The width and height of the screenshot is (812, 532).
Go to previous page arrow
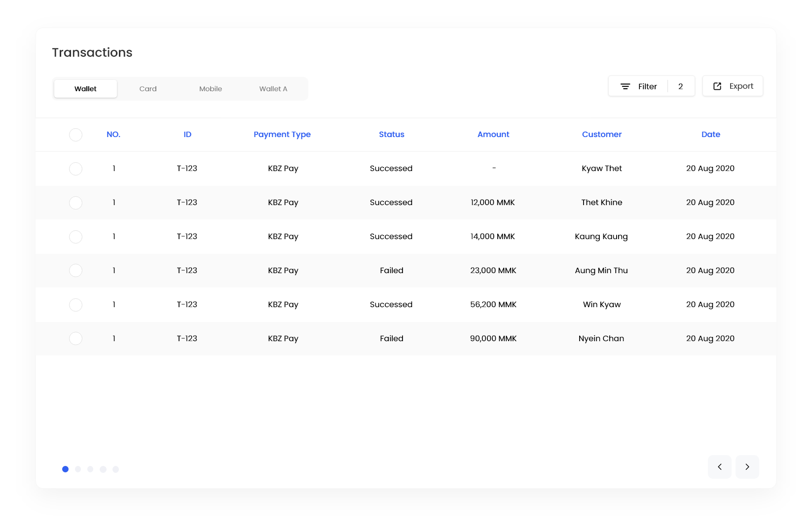coord(720,467)
